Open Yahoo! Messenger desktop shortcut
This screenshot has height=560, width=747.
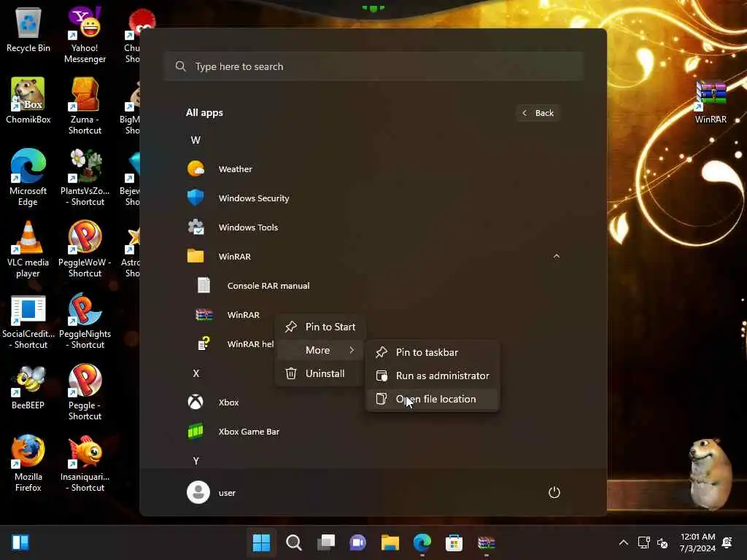point(85,35)
